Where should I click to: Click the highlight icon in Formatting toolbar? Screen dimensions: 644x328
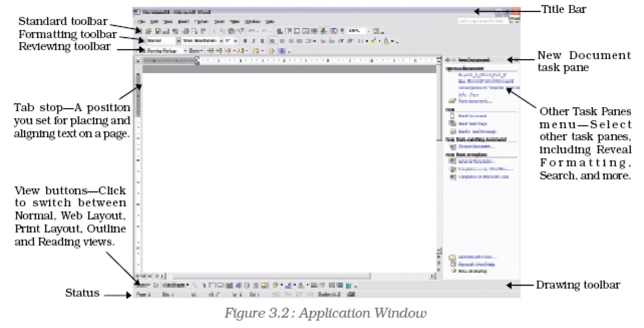[x=374, y=41]
